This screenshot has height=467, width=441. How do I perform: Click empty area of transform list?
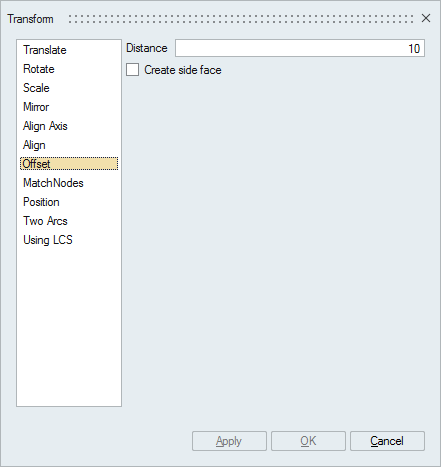[x=69, y=327]
